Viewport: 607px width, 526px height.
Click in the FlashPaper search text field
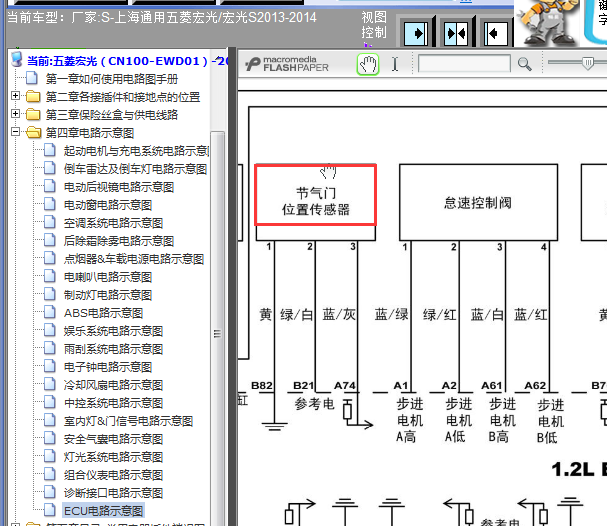[464, 63]
